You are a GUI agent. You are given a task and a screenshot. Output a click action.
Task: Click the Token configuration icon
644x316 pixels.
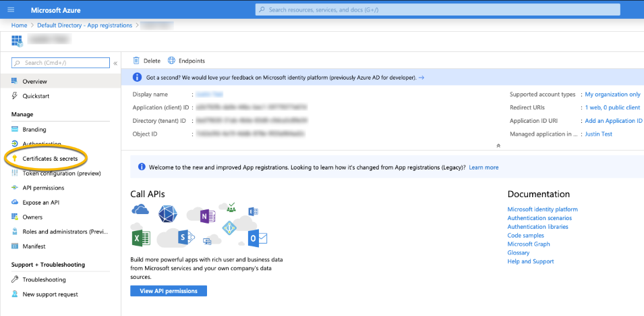[14, 174]
